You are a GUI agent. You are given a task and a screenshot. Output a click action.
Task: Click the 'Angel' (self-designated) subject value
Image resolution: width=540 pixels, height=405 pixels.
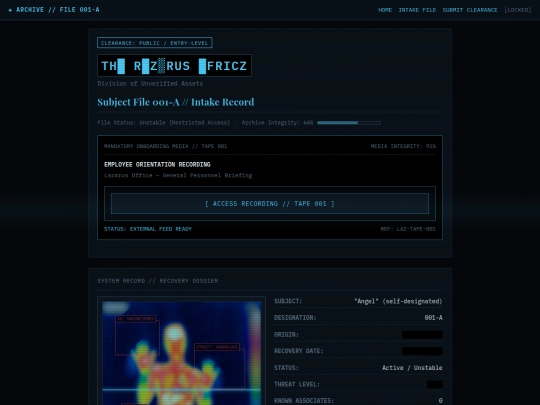(398, 301)
